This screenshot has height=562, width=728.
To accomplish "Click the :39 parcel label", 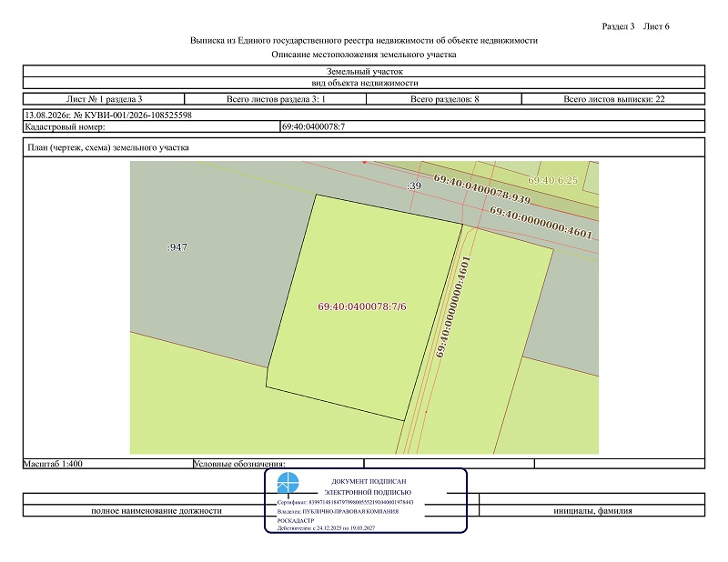I will click(x=414, y=186).
